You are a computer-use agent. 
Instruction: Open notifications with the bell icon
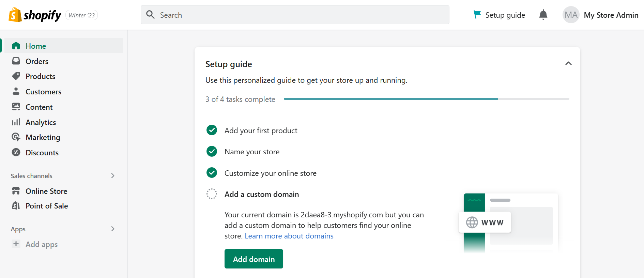tap(543, 15)
